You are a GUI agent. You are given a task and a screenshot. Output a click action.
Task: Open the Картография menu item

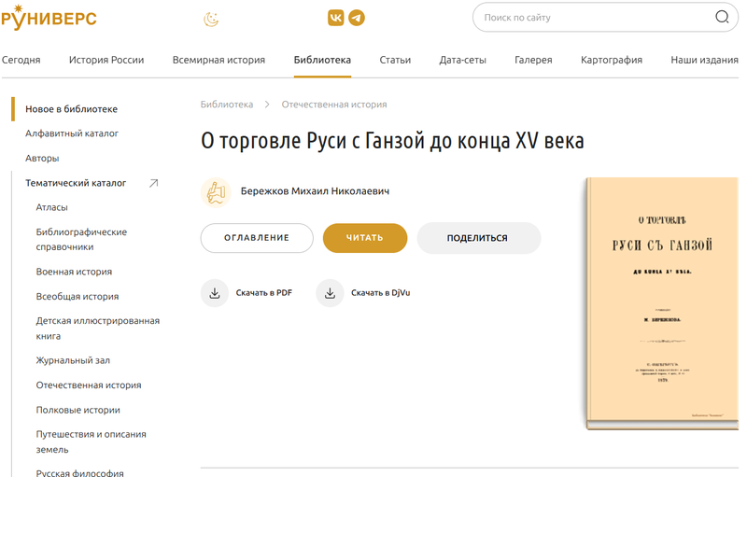click(x=612, y=60)
